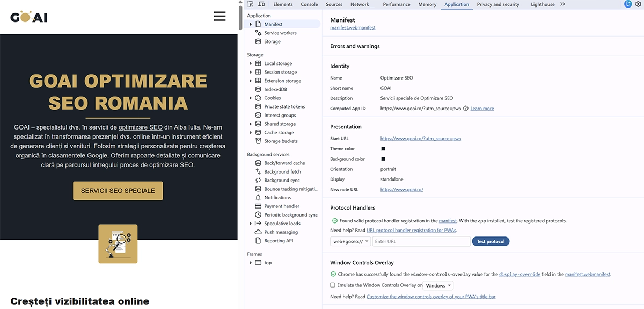Open Reporting API document icon
Viewport: 644px width, 309px height.
[258, 240]
